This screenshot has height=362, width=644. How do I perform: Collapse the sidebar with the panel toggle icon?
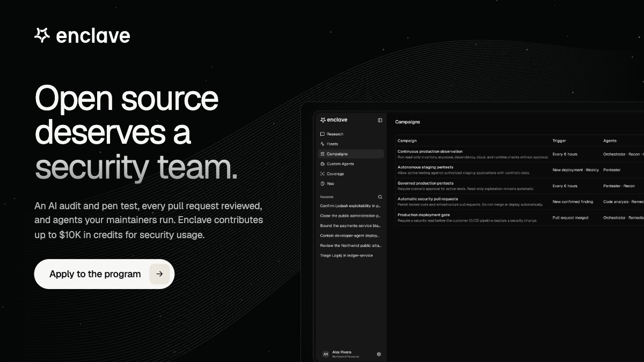click(x=380, y=120)
